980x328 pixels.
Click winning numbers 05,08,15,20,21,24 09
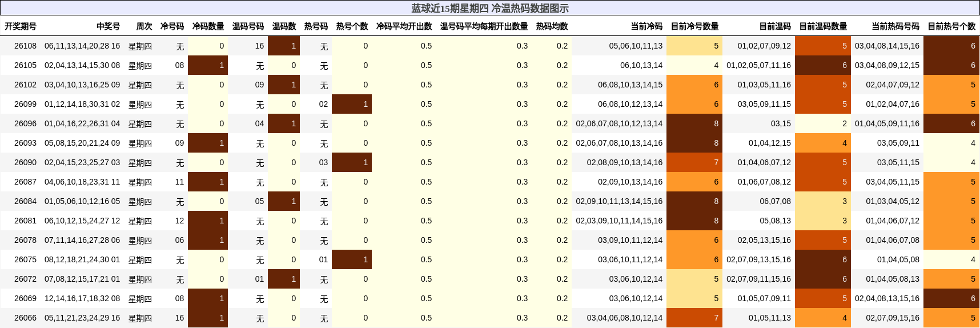[x=82, y=143]
